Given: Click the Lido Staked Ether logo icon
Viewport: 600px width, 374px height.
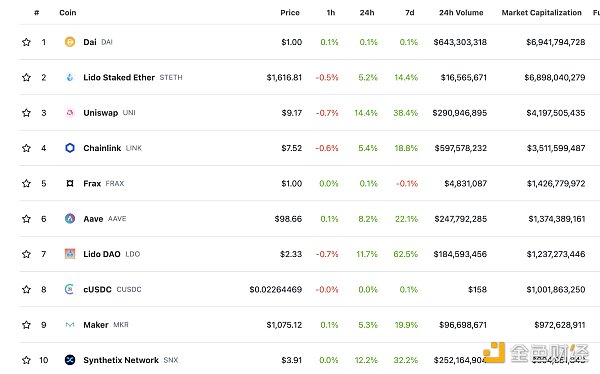Looking at the screenshot, I should pos(70,77).
